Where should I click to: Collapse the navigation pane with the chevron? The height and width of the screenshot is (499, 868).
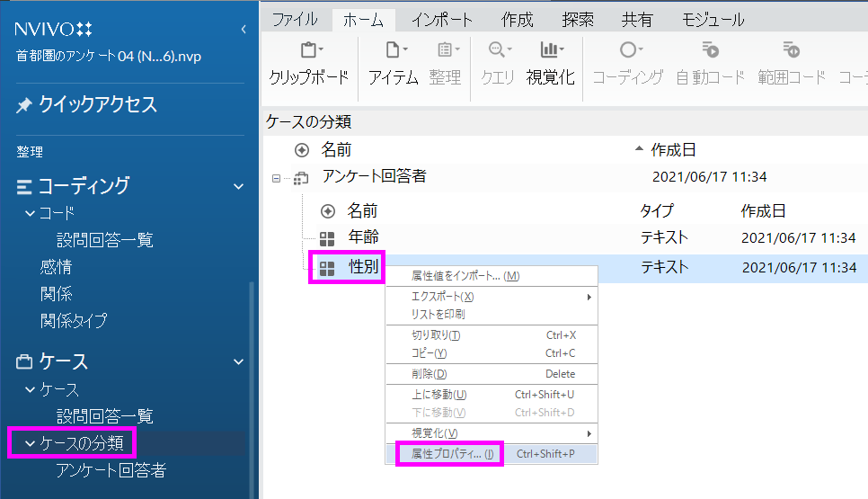coord(243,30)
